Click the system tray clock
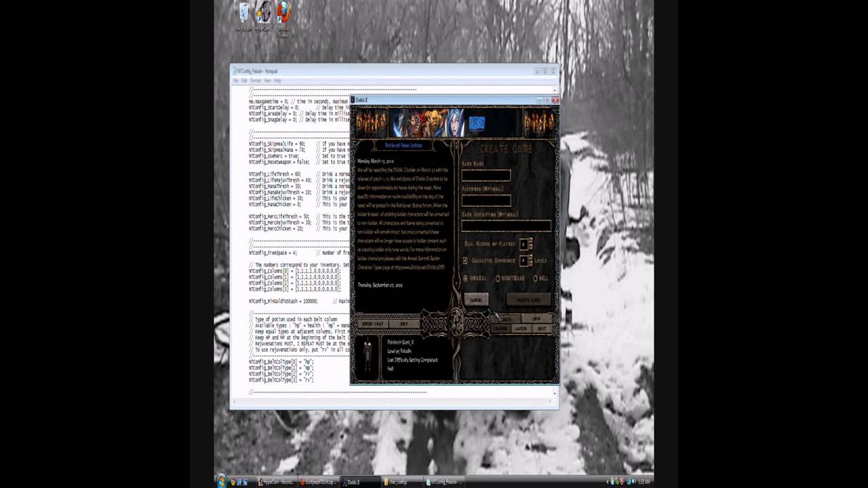The image size is (868, 488). tap(644, 482)
